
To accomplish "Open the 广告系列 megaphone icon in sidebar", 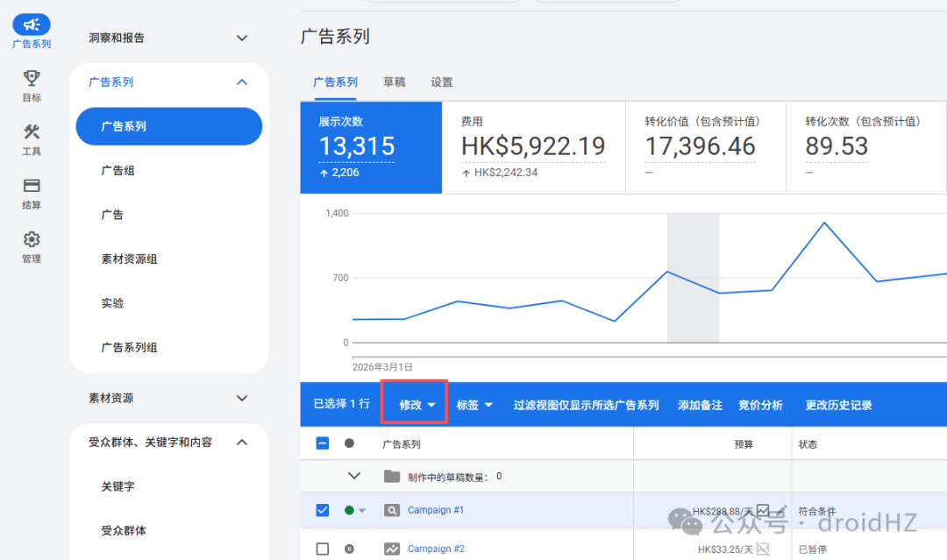I will point(32,25).
